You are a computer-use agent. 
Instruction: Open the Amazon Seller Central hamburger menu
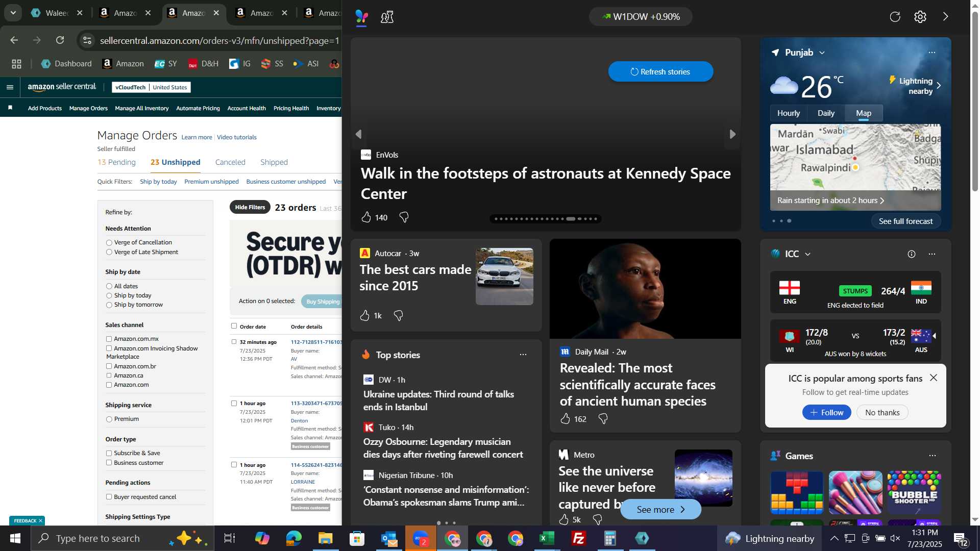(x=10, y=87)
